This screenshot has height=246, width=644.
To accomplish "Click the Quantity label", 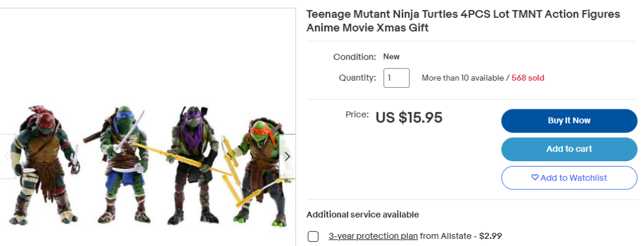I will [357, 78].
